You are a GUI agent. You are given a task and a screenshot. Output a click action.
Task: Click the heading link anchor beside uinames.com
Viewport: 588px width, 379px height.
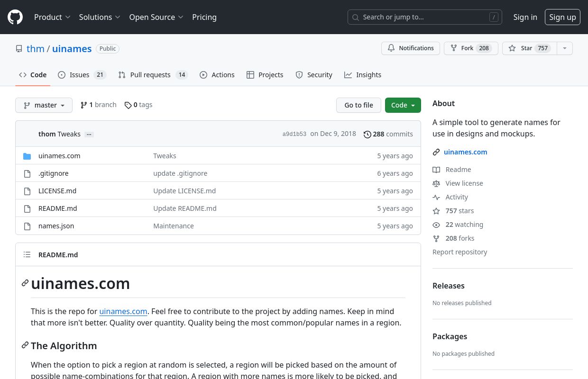click(x=25, y=283)
